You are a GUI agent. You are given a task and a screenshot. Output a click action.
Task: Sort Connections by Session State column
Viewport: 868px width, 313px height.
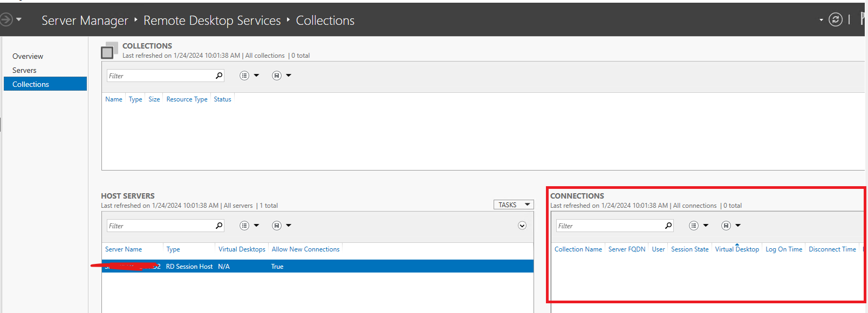tap(690, 249)
